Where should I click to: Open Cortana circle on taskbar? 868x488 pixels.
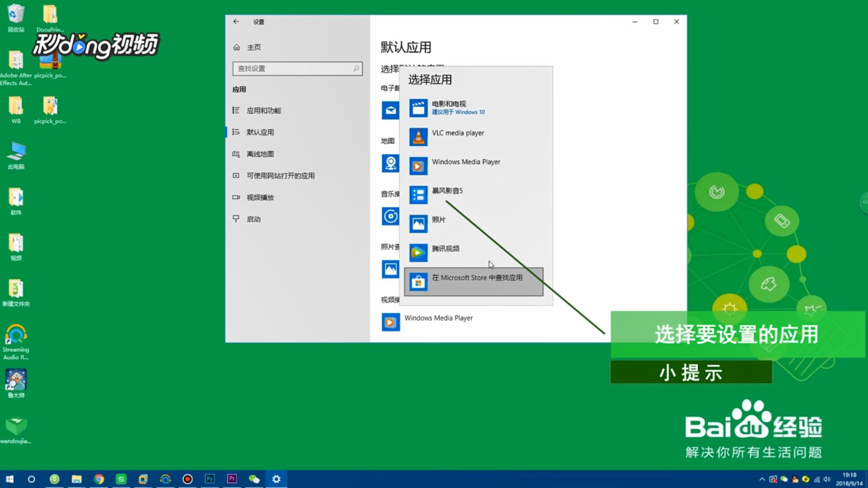31,479
